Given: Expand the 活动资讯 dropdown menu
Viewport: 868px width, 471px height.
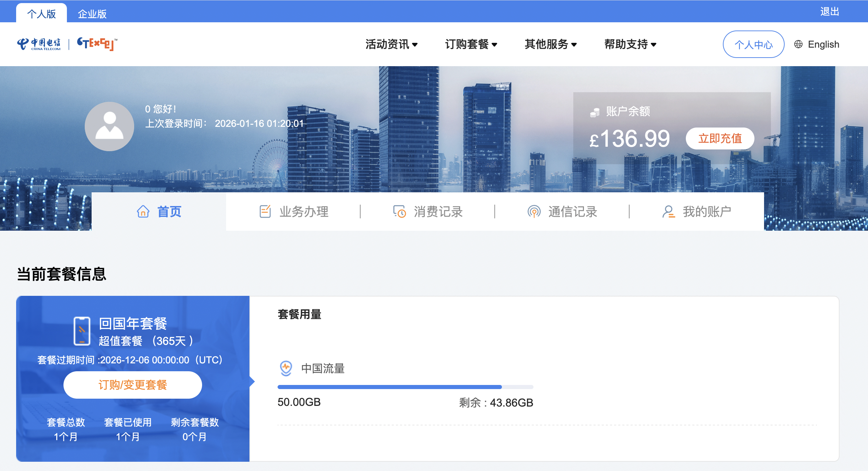Looking at the screenshot, I should (x=391, y=44).
